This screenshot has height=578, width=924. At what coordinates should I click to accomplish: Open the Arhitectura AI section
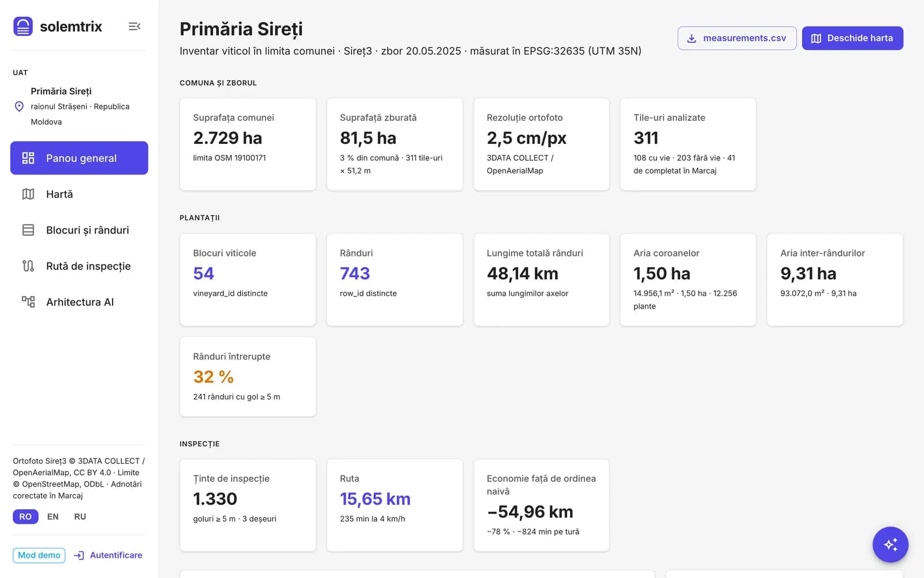click(79, 302)
